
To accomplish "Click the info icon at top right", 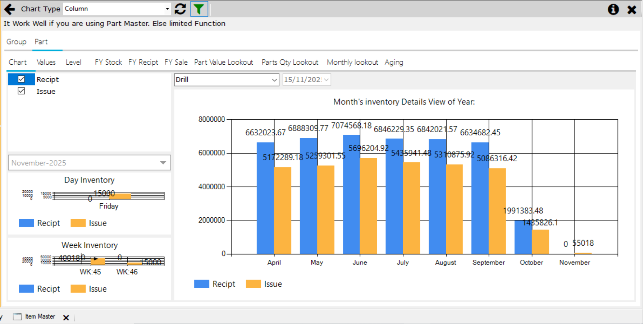I will point(613,10).
